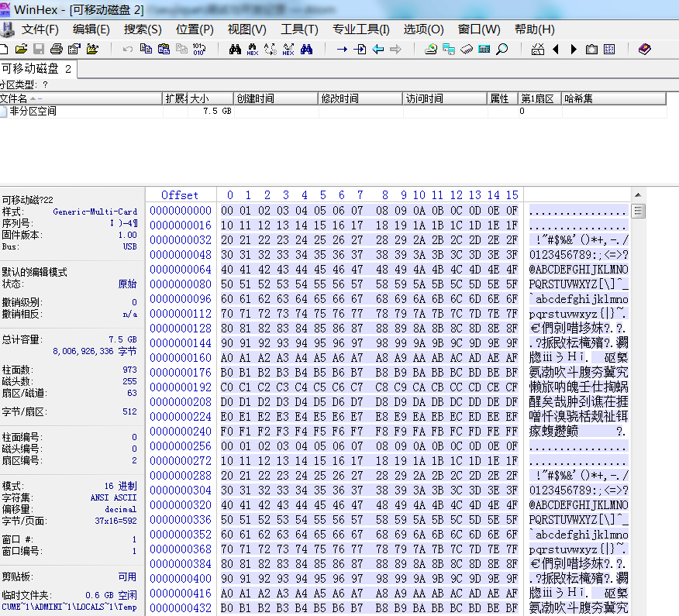Sort by the 创建时间 column header
Viewport: 679px width, 616px height.
[x=275, y=98]
